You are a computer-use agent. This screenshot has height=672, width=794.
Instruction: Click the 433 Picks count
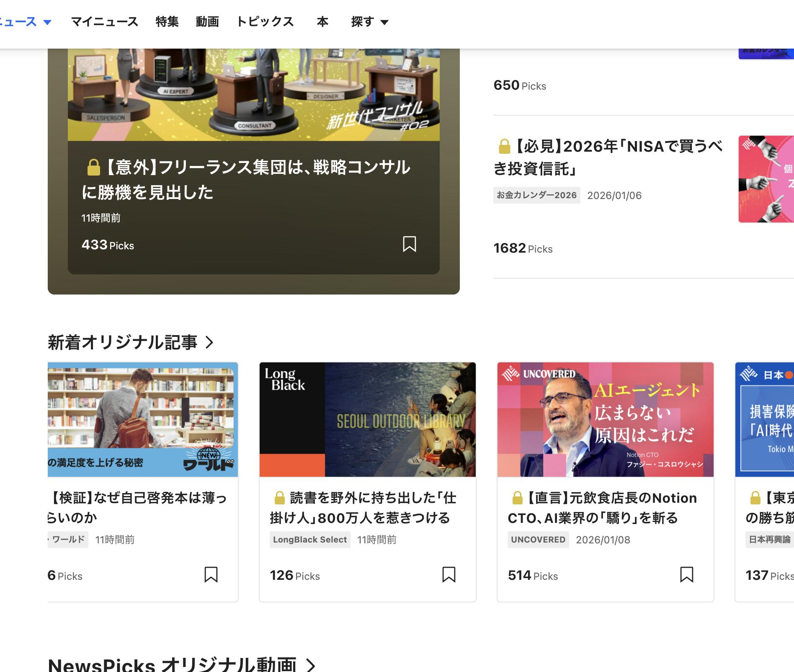click(x=108, y=245)
